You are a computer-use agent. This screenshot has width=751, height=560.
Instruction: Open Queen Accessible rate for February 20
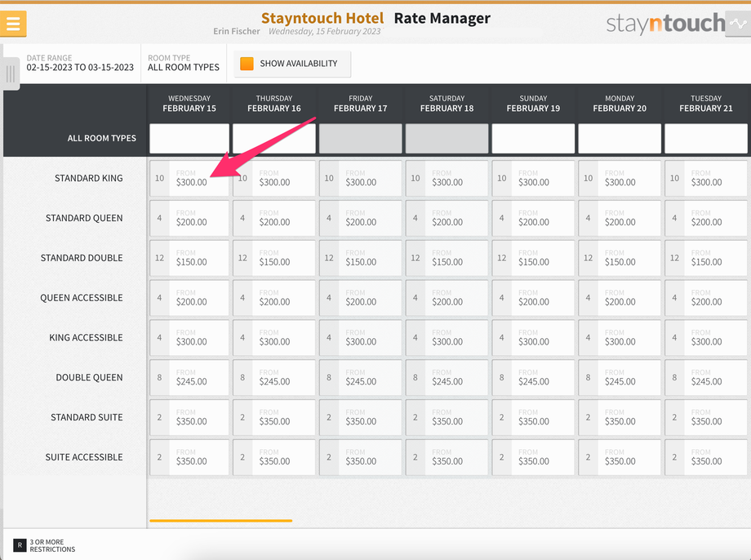(620, 297)
